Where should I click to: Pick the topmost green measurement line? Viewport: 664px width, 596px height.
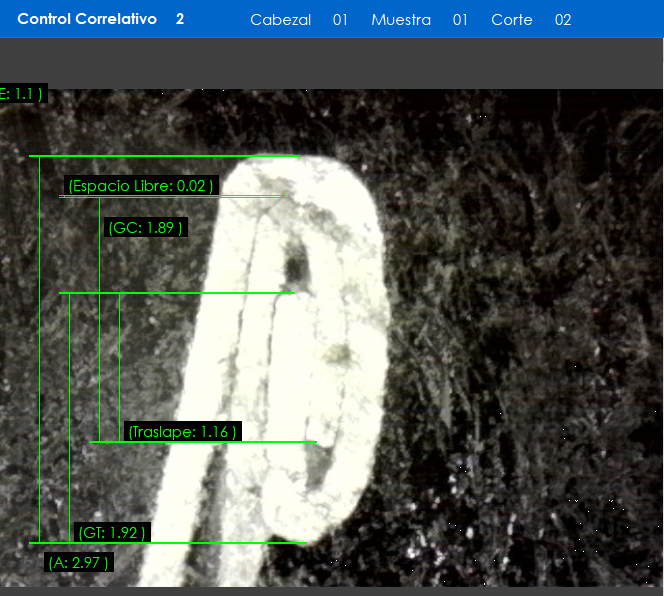point(160,156)
